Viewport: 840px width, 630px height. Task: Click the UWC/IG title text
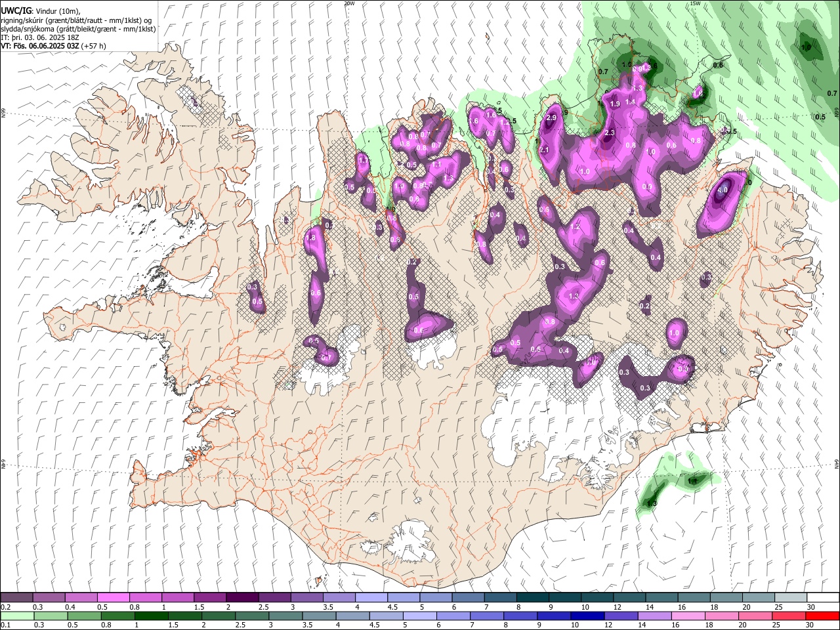[16, 11]
